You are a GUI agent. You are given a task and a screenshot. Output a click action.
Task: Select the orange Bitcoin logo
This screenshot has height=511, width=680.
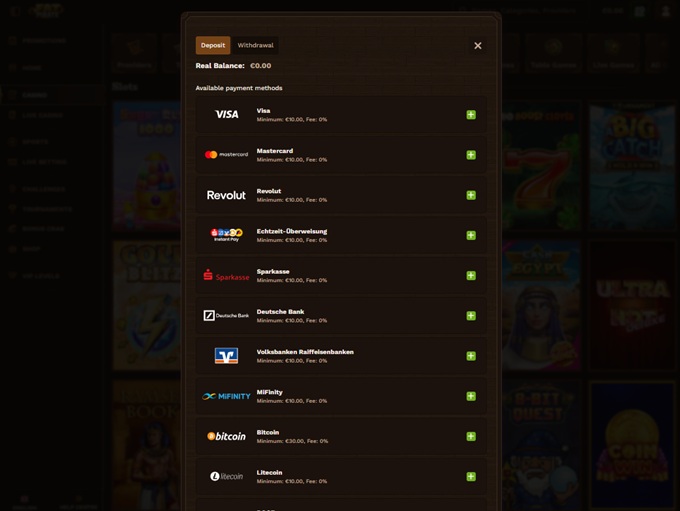[x=226, y=436]
